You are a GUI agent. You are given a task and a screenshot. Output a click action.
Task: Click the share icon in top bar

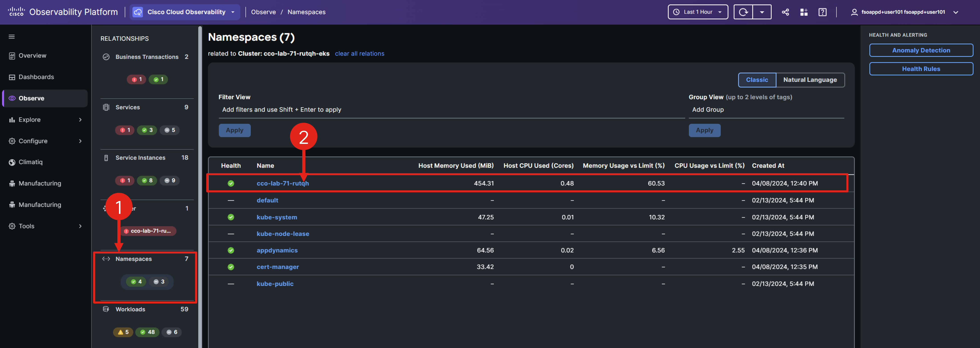point(785,12)
